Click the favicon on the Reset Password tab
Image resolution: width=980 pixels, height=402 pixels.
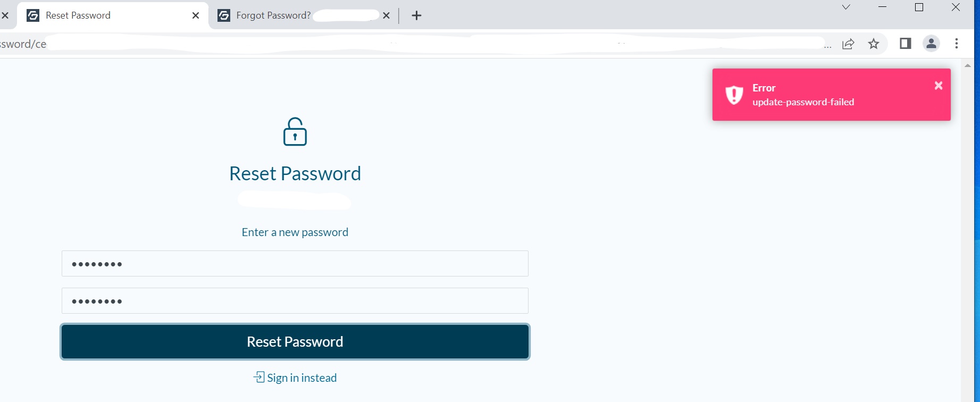[32, 15]
